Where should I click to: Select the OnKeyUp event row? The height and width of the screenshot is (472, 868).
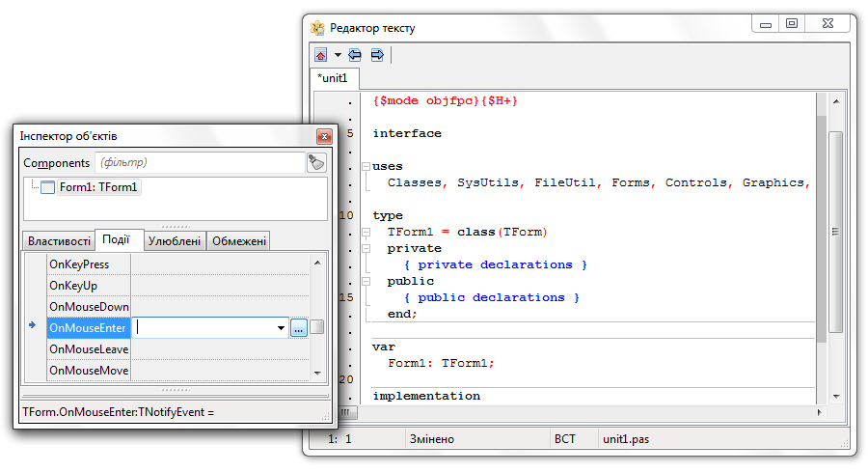tap(177, 286)
